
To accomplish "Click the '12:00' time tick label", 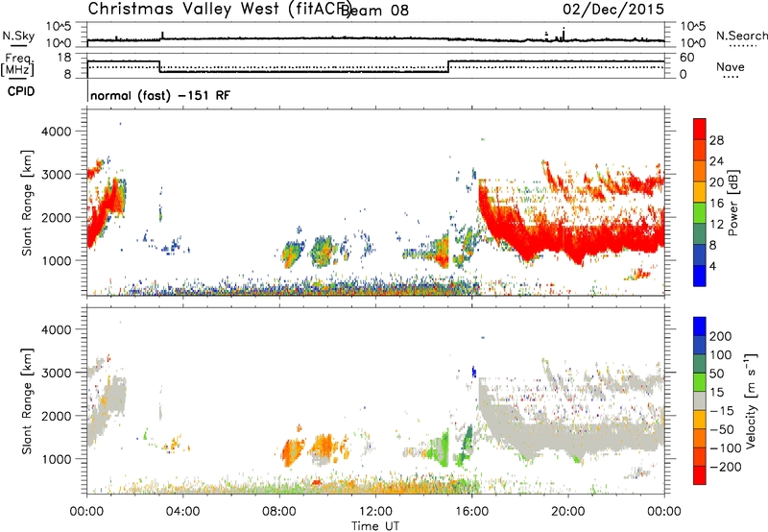I will point(375,512).
